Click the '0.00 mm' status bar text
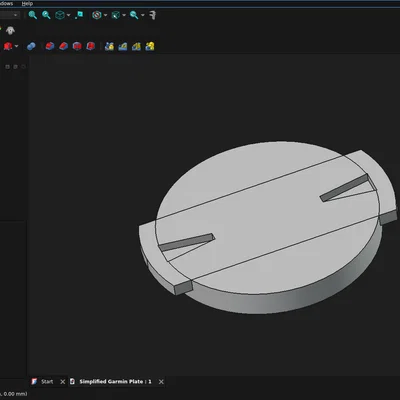This screenshot has height=400, width=400. [x=14, y=394]
